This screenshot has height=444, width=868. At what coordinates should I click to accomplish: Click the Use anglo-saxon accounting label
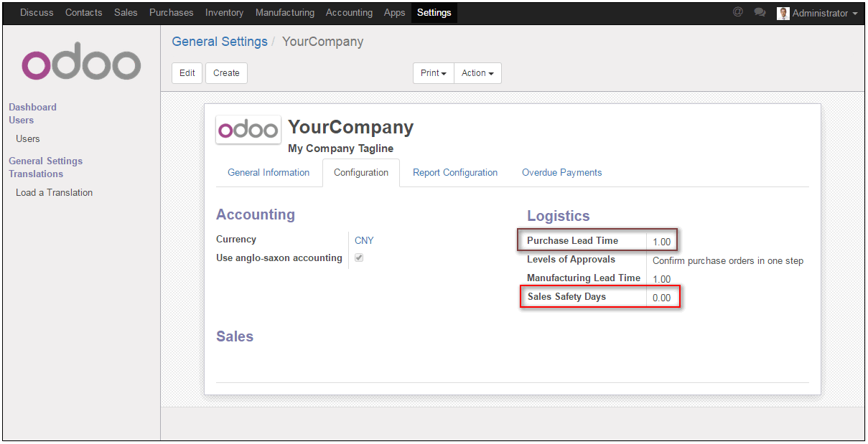(279, 258)
